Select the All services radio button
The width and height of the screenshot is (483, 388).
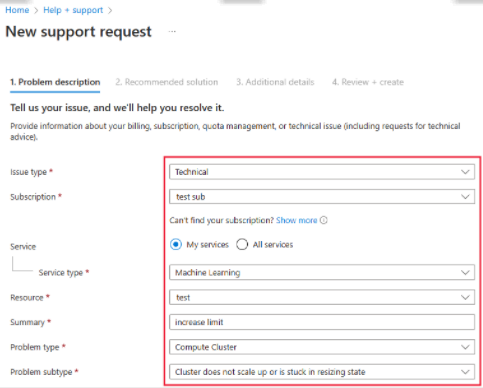(x=242, y=244)
